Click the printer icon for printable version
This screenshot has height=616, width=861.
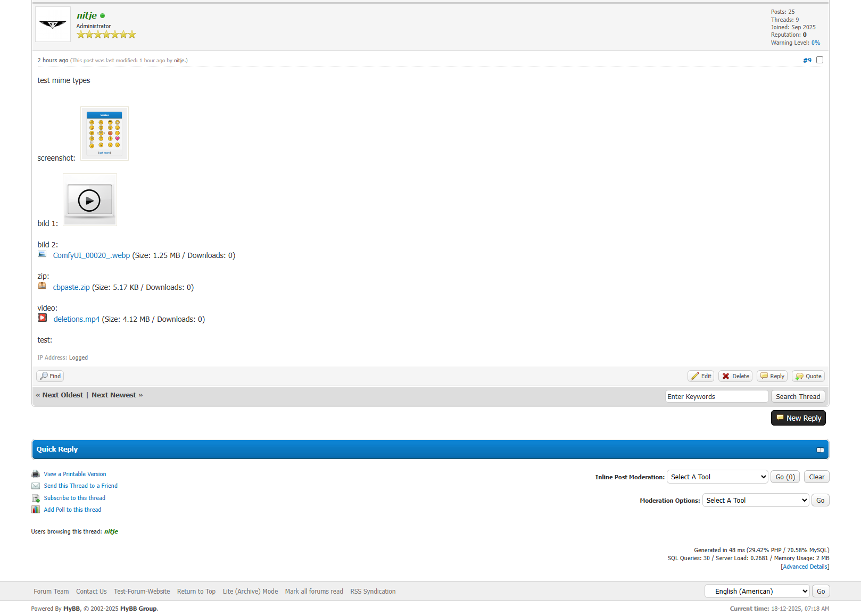pyautogui.click(x=36, y=474)
